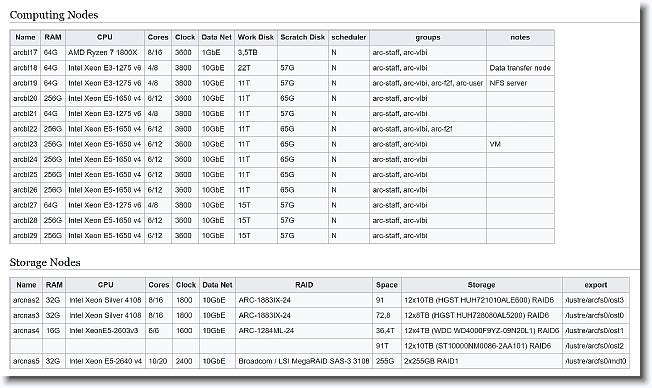Click the Broadcom / LSI MegaRAID SAS-3 3108 cell
This screenshot has height=388, width=652.
(x=304, y=361)
